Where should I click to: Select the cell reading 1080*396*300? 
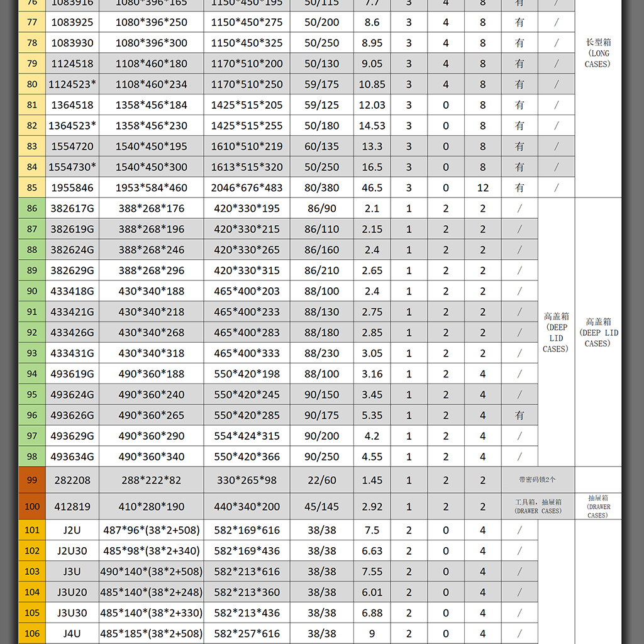(151, 43)
